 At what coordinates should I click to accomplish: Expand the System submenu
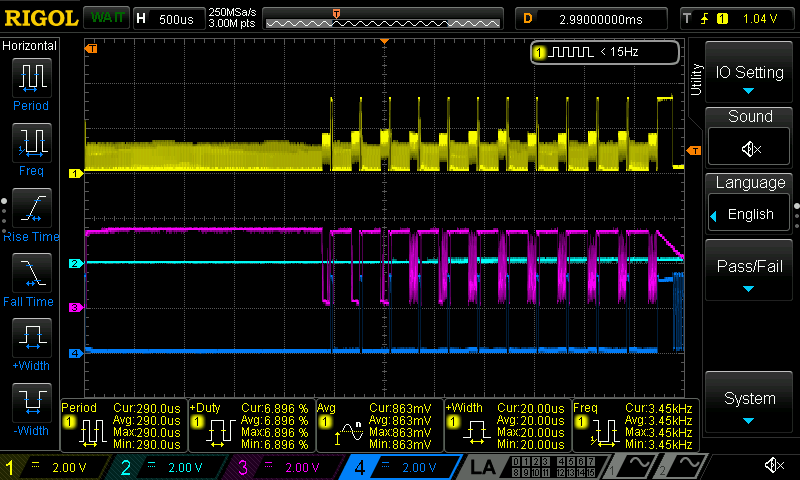pyautogui.click(x=749, y=403)
